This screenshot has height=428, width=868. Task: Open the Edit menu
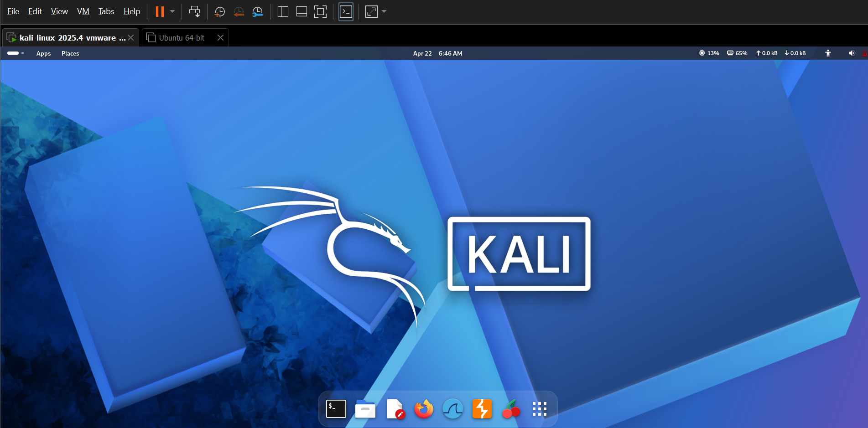(35, 11)
